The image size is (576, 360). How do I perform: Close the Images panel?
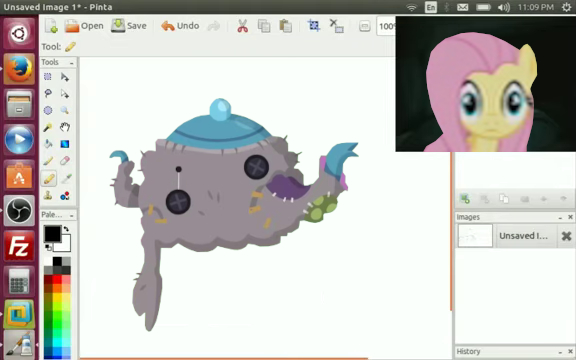[x=570, y=217]
